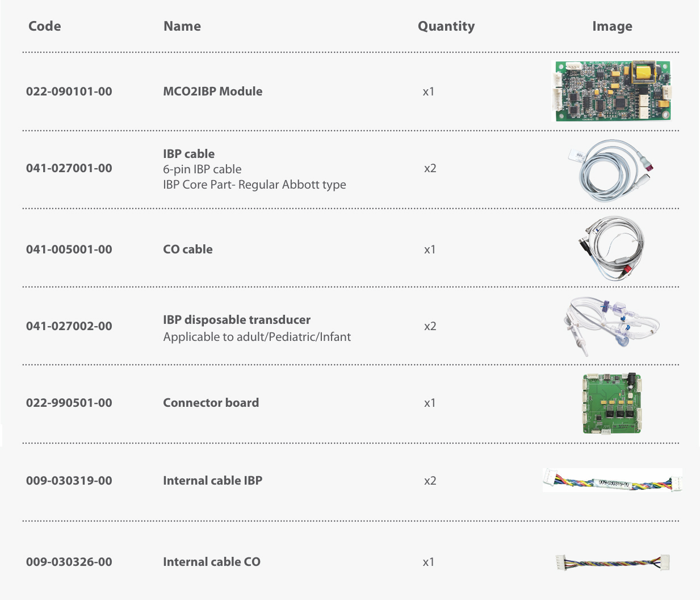This screenshot has width=700, height=600.
Task: Select the CO cable product image
Action: tap(611, 248)
